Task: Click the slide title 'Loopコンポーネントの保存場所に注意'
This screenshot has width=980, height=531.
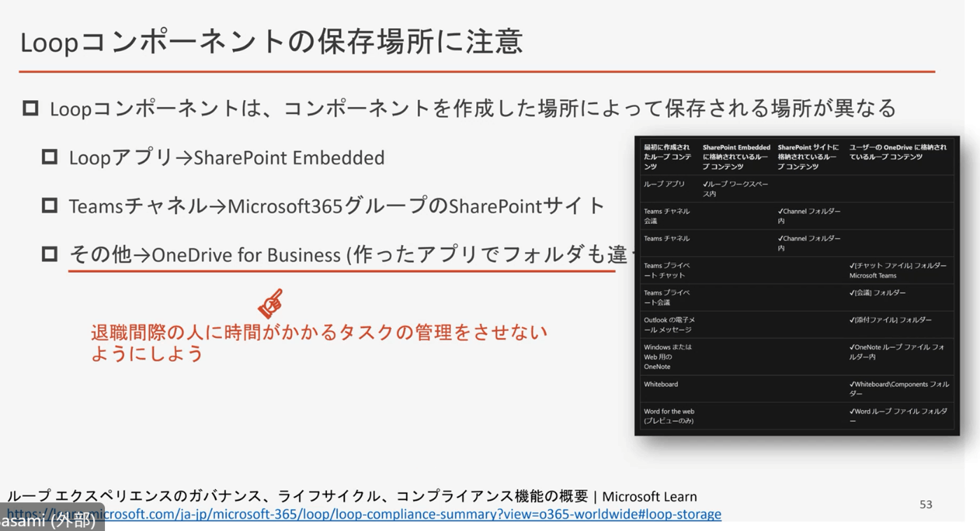Action: point(272,42)
